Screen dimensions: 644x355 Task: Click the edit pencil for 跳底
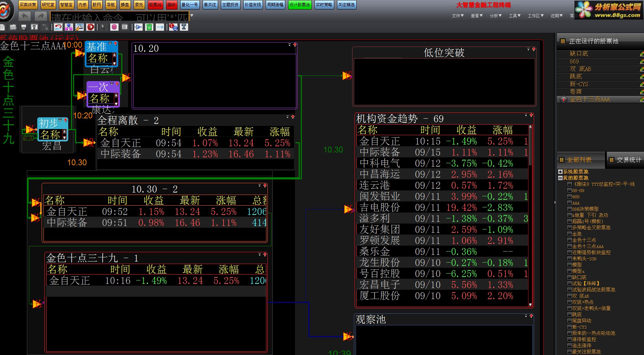642,77
